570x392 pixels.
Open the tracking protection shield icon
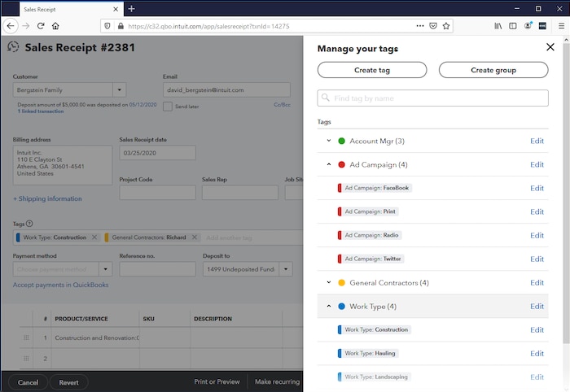pos(107,26)
